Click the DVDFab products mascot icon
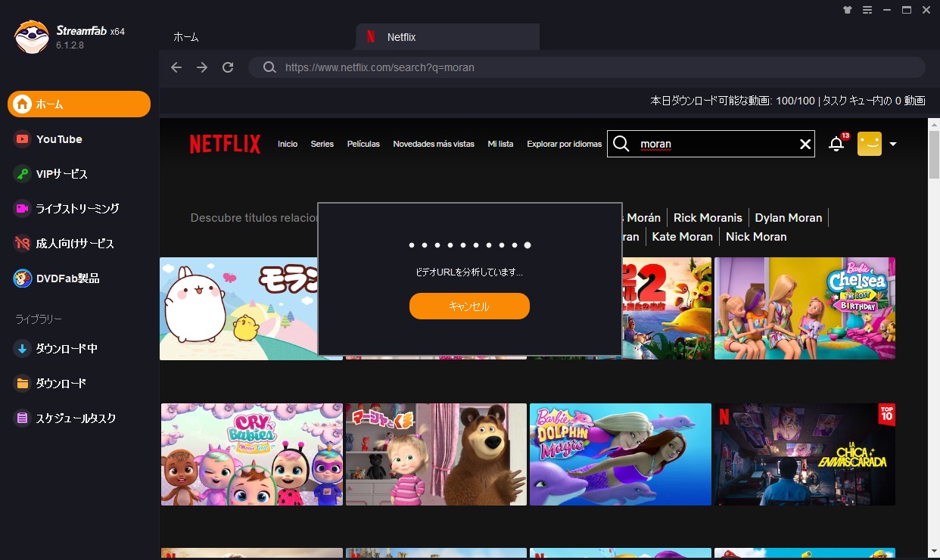 pos(23,278)
